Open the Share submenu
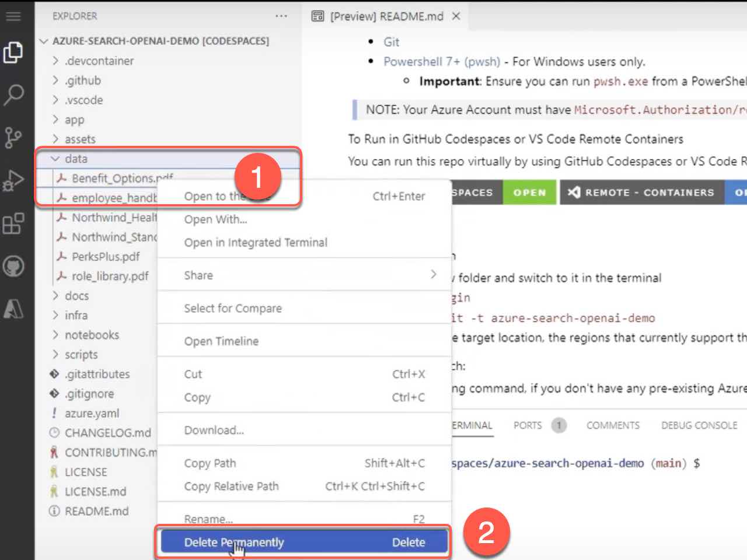 point(304,275)
